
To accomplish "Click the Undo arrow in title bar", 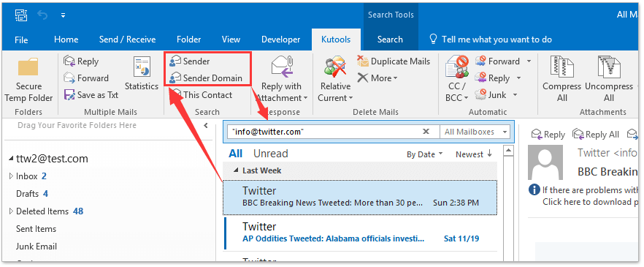I will pos(42,15).
